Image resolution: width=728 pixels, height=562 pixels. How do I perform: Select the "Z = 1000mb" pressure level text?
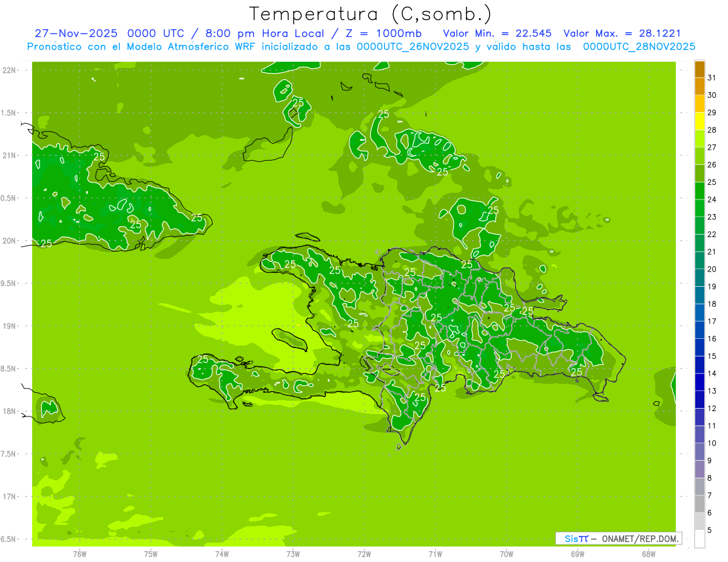point(382,33)
